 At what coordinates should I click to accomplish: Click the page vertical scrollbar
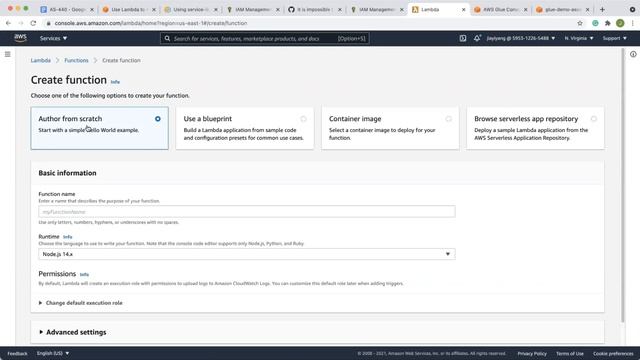(622, 186)
